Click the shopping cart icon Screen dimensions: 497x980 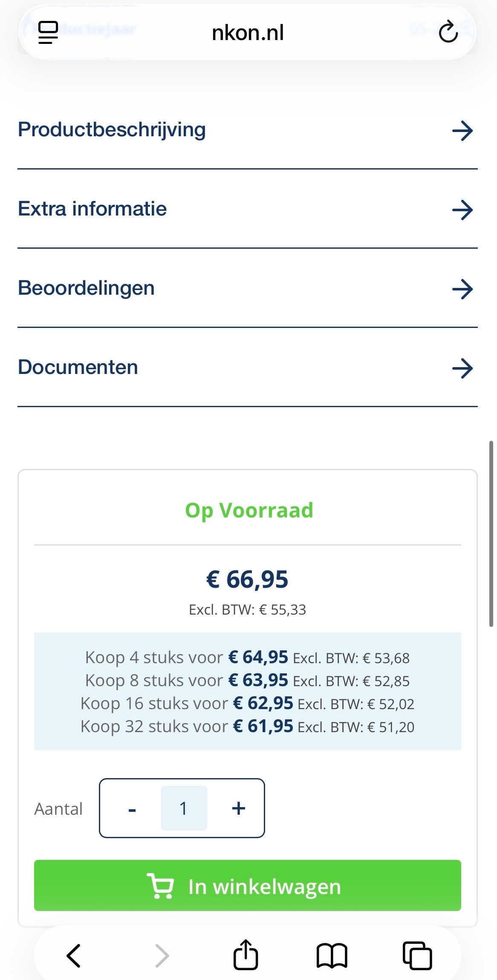click(x=160, y=886)
